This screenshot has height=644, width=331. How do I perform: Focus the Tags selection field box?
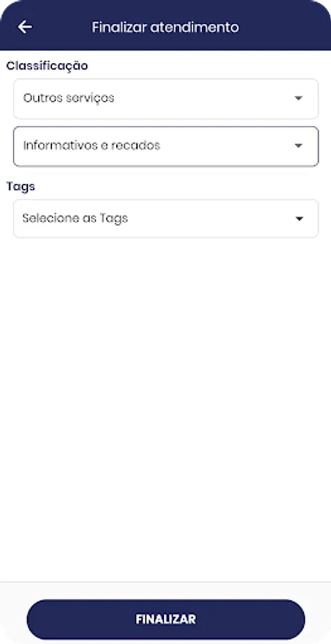[x=165, y=218]
